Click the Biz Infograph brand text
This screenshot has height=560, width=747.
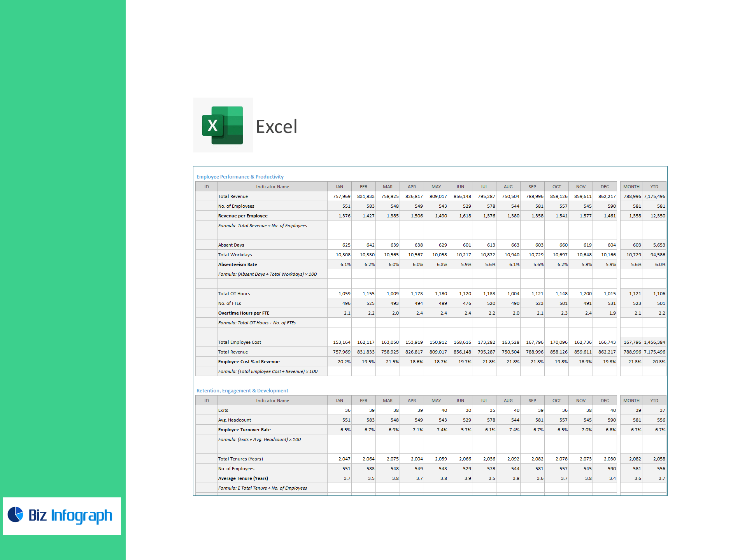pyautogui.click(x=70, y=515)
